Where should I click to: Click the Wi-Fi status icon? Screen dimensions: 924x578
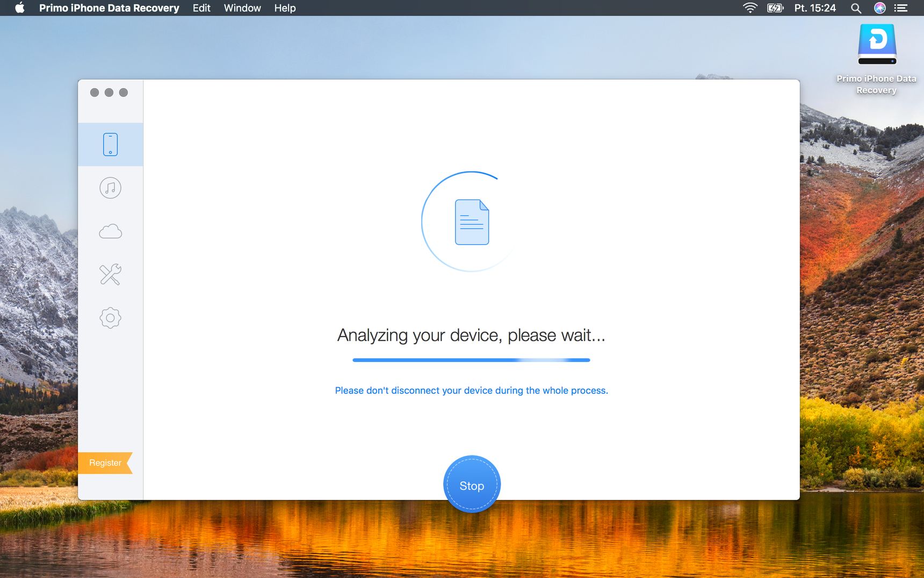(x=750, y=8)
